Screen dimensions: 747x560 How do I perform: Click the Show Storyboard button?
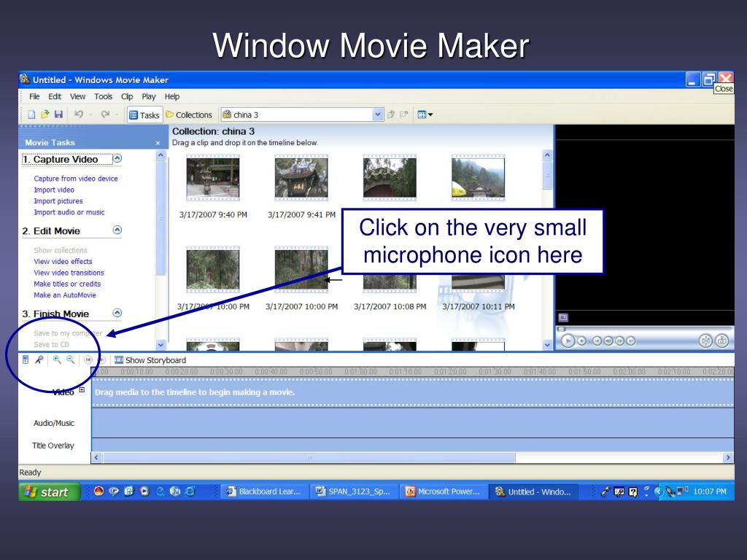click(150, 360)
